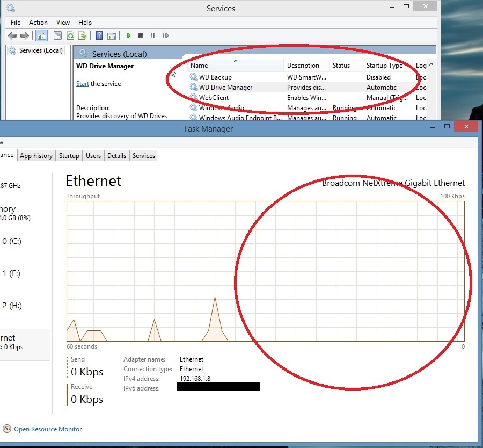Sort services by Startup Type column header
Viewport: 483px width, 448px height.
(387, 66)
